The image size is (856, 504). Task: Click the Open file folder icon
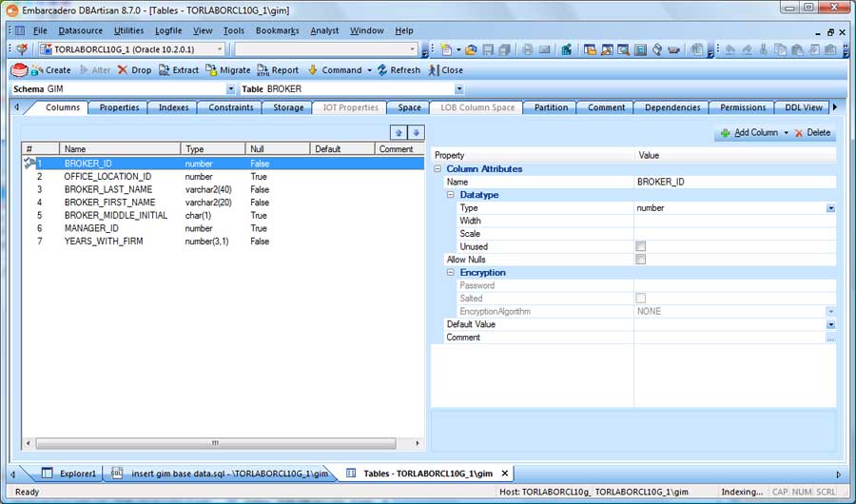[x=471, y=49]
